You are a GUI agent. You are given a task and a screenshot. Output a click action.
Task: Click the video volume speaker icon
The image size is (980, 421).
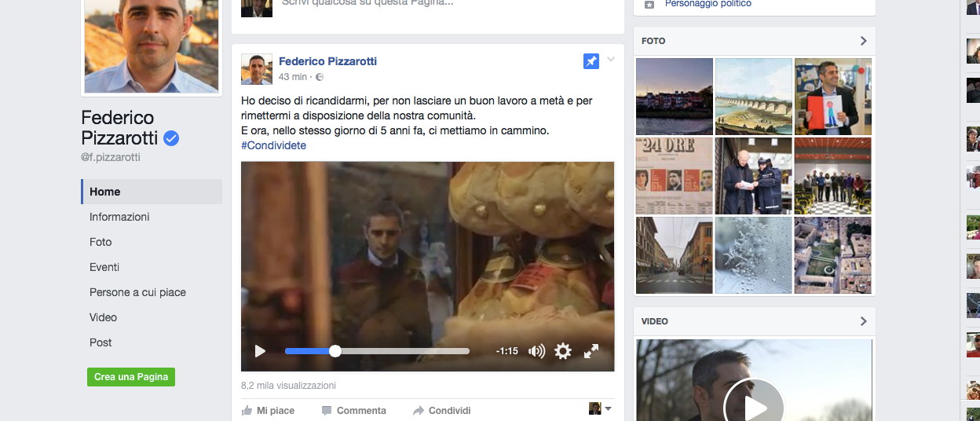point(536,351)
